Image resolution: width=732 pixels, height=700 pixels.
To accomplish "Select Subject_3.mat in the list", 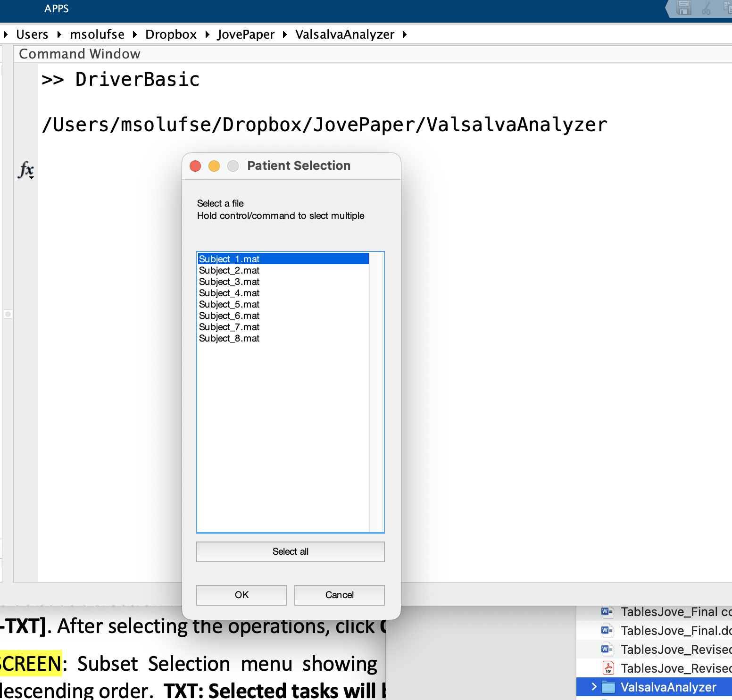I will pos(283,282).
